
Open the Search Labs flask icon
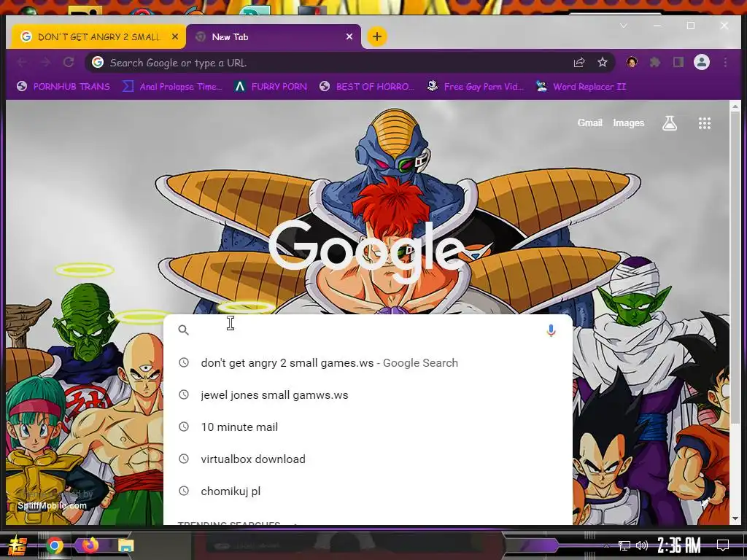pos(670,123)
